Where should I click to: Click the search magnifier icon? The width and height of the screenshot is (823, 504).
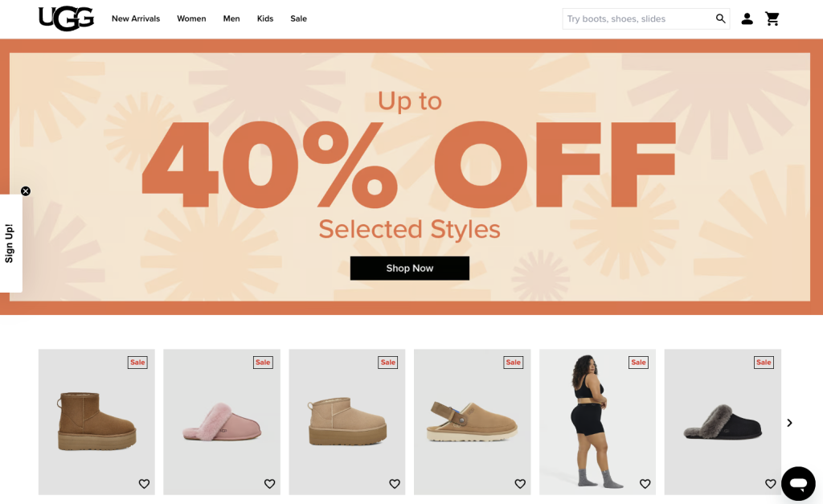click(721, 19)
